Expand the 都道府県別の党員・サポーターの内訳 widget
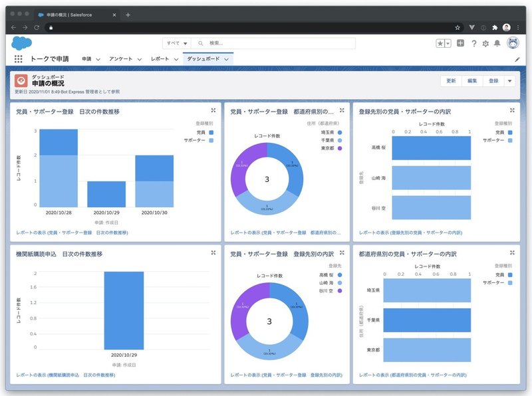Screen dimensions: 532x396 click(x=512, y=253)
